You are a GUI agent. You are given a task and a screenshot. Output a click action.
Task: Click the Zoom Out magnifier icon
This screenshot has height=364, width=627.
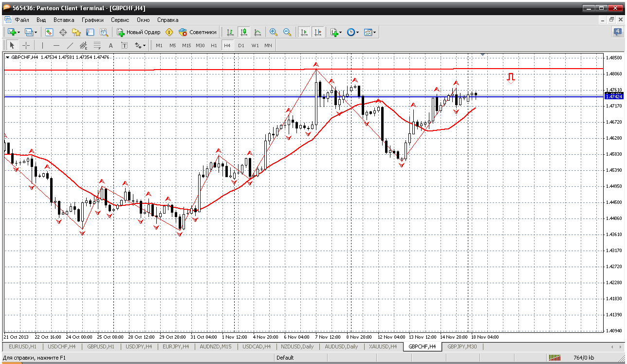[287, 32]
